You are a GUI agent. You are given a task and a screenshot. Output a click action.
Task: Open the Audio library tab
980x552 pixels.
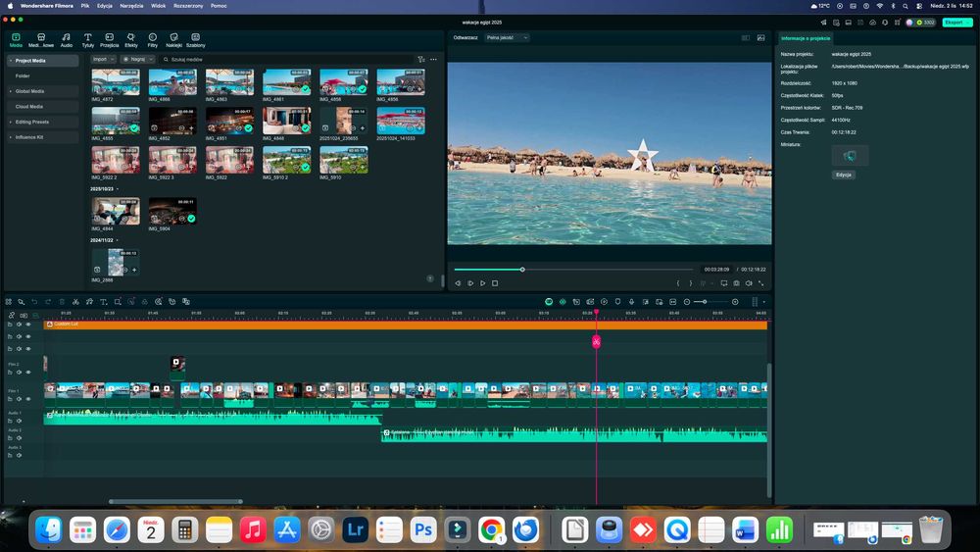tap(67, 40)
